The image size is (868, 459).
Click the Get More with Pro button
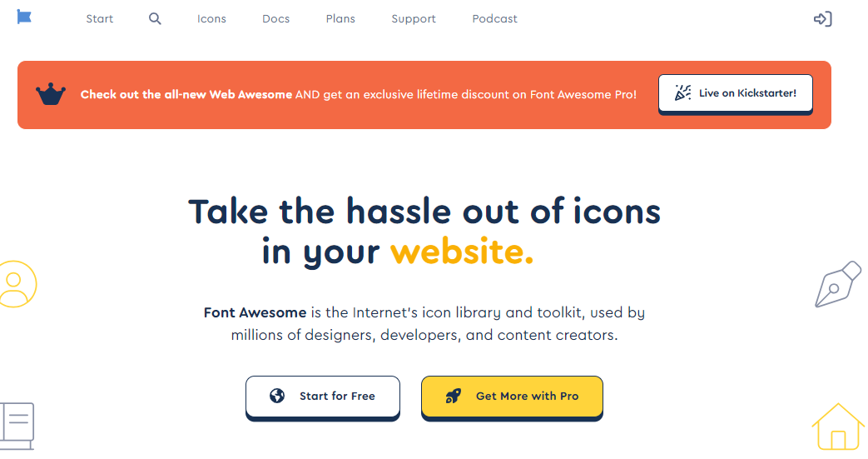pos(512,398)
